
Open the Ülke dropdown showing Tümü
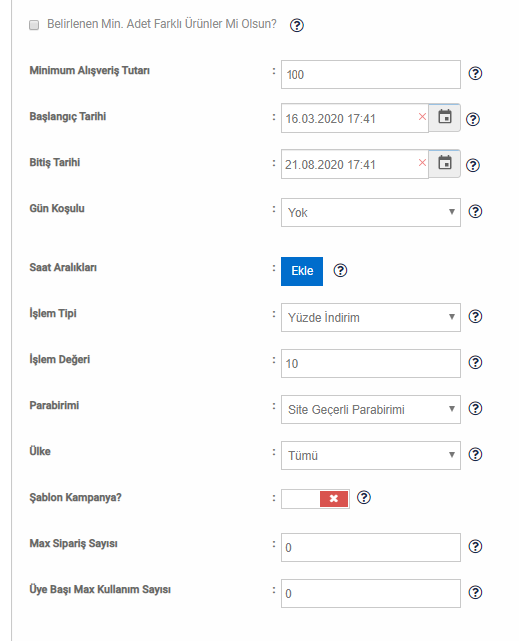(371, 455)
